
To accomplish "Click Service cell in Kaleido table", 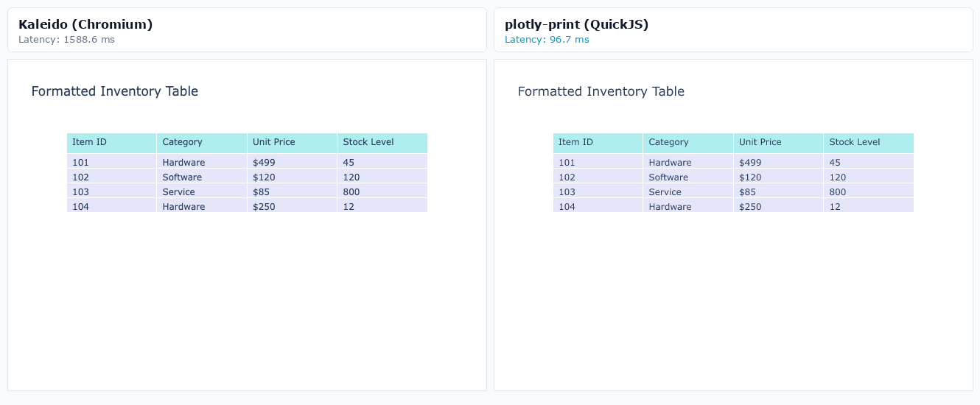I will click(x=202, y=191).
